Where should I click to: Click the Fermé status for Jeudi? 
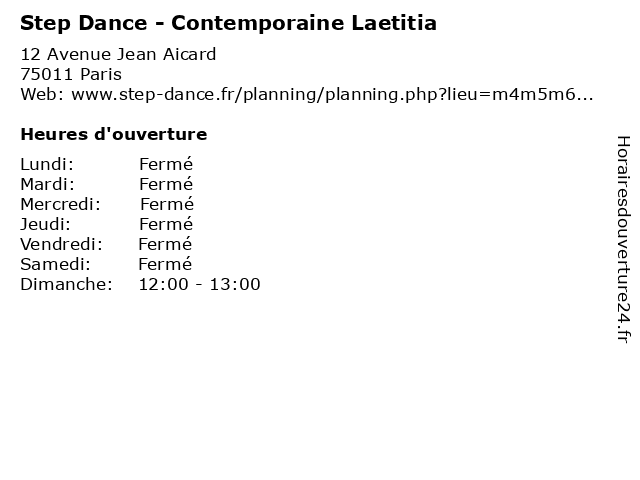pos(166,224)
